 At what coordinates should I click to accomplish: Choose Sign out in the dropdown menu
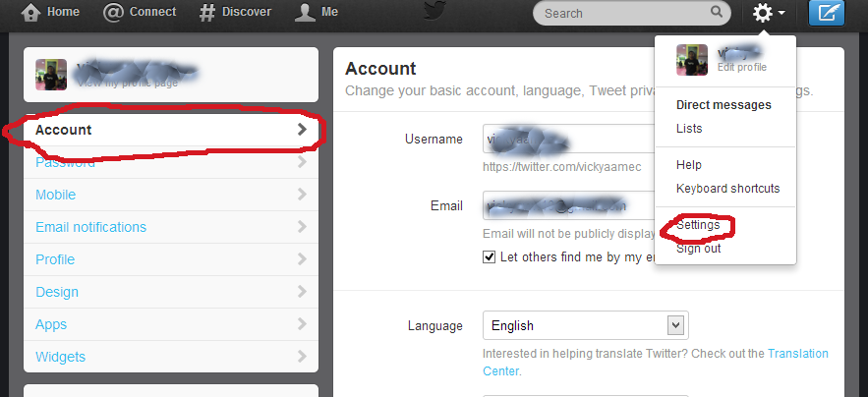tap(699, 249)
